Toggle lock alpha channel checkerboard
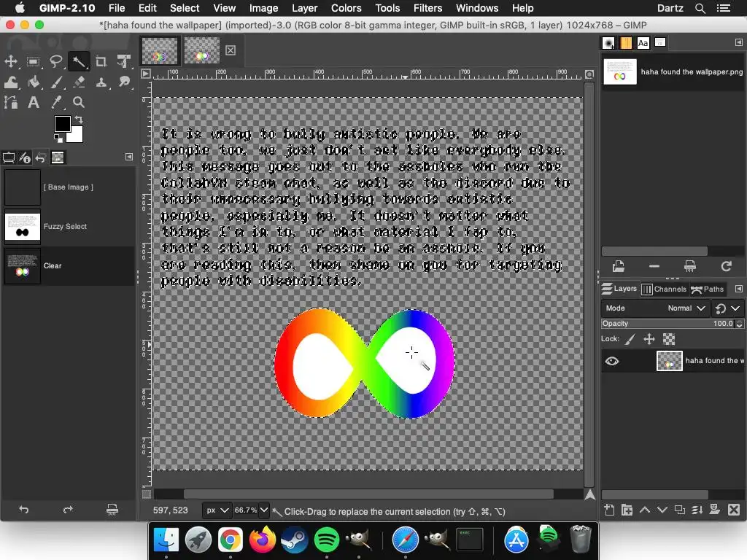The image size is (747, 560). (669, 339)
